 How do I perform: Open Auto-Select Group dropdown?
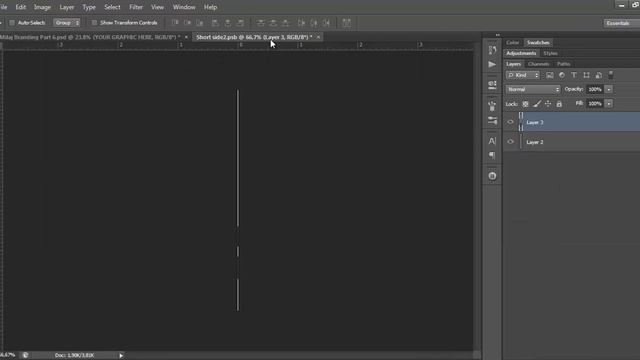67,23
